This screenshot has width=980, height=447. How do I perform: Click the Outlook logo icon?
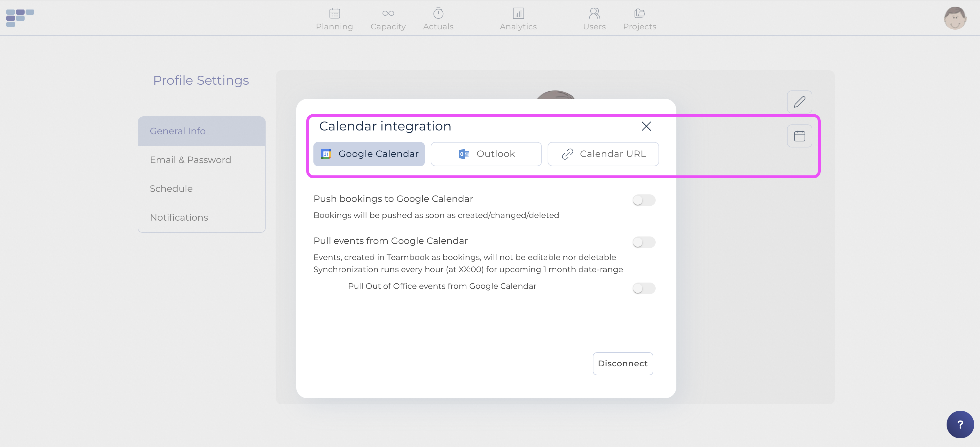(464, 154)
